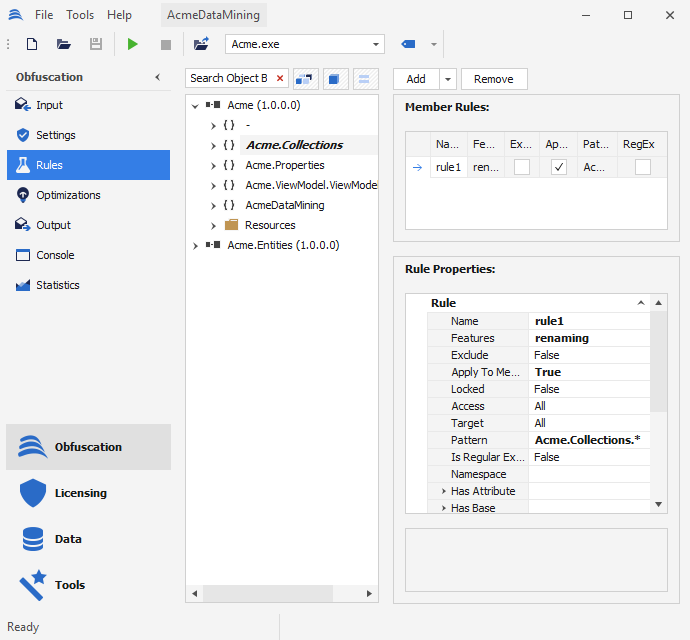Expand the Acme.Entities tree node
This screenshot has width=690, height=640.
point(195,245)
